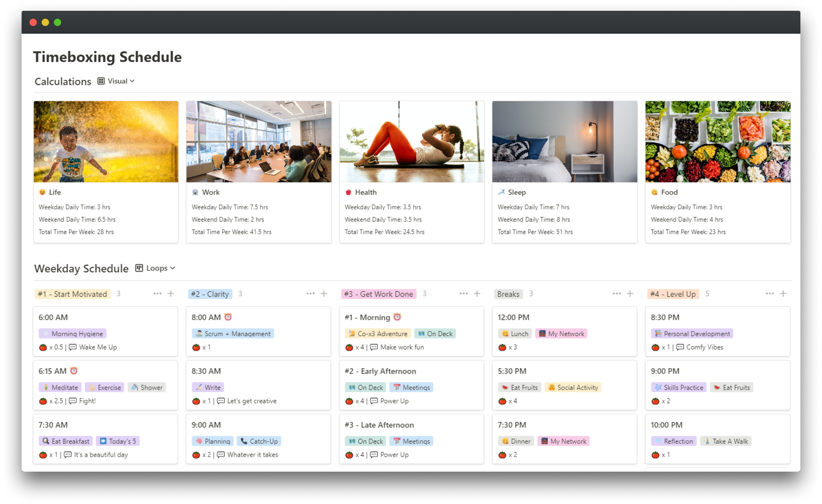This screenshot has width=822, height=504.
Task: Click the Exercise tag
Action: pos(104,388)
